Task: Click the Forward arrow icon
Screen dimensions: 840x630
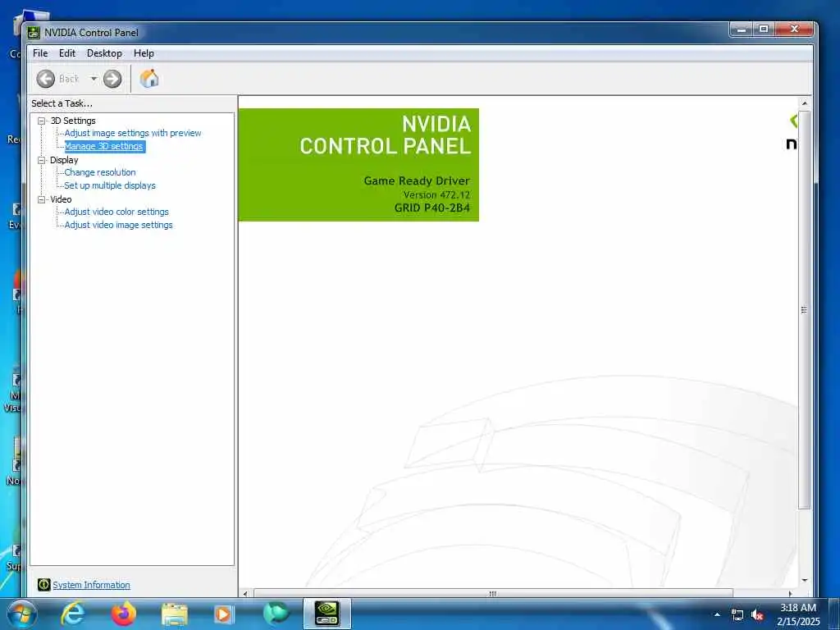Action: coord(112,79)
